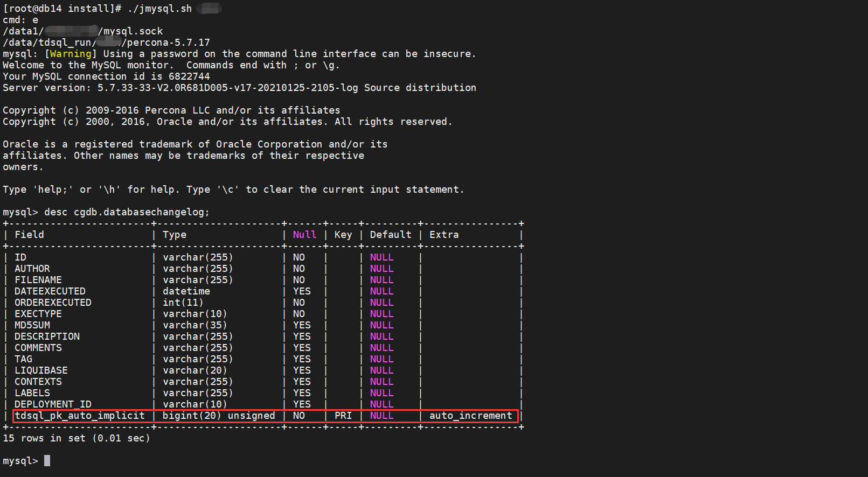Click the ./jmysql.sh command text
868x477 pixels.
(160, 9)
